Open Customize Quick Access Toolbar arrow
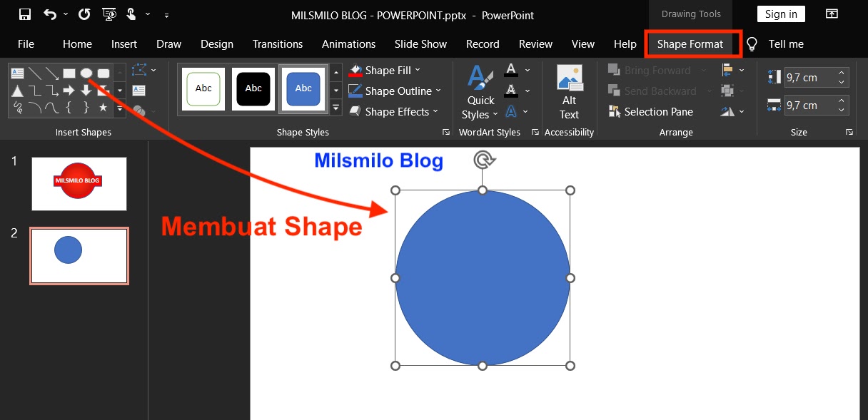The width and height of the screenshot is (868, 420). coord(166,15)
